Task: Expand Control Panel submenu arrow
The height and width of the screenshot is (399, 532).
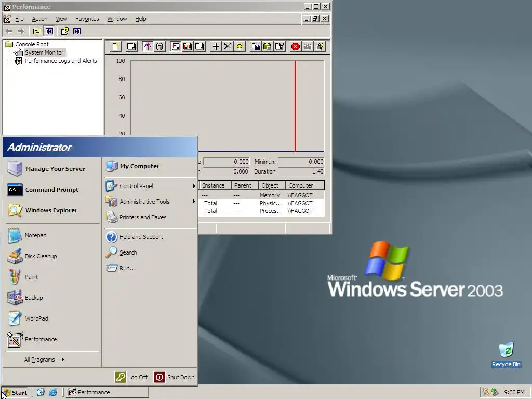Action: 194,186
